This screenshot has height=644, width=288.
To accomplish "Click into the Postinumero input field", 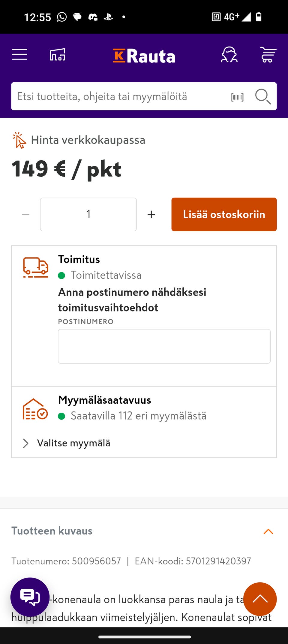I will click(x=164, y=346).
